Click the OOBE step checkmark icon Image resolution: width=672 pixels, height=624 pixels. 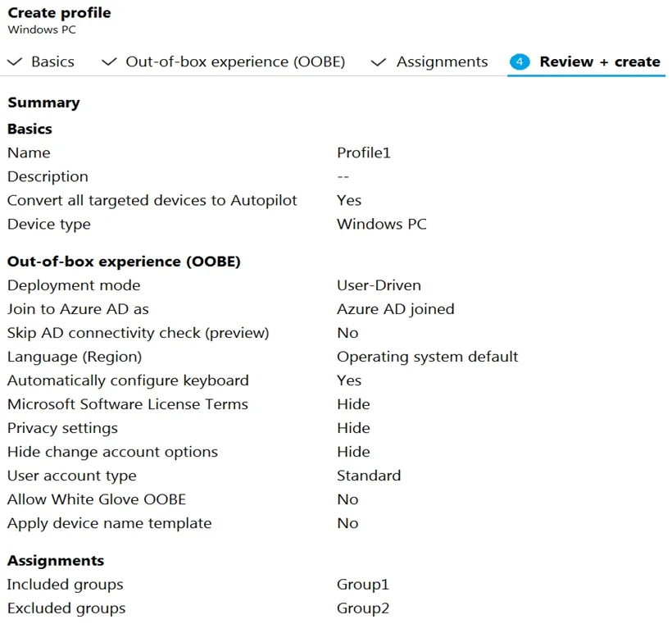[x=109, y=62]
